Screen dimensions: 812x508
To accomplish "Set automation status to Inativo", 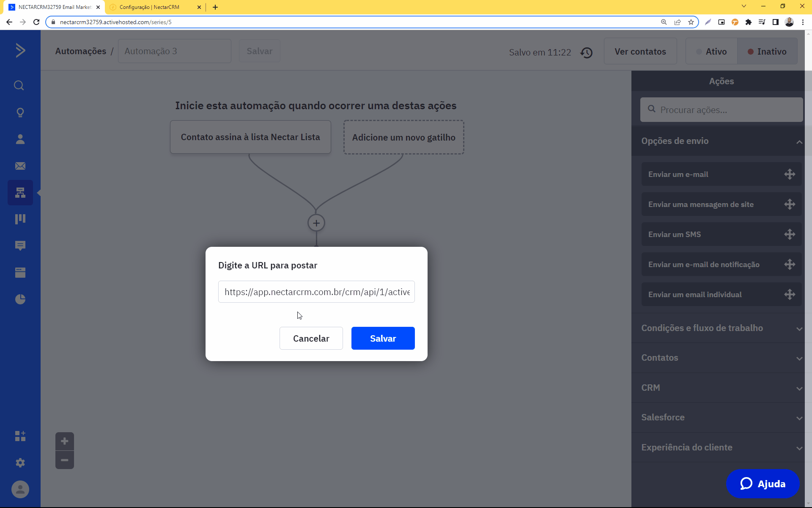I will pyautogui.click(x=767, y=52).
